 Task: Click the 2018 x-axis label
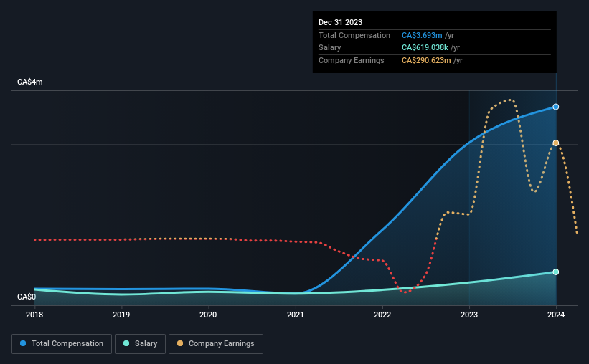(x=34, y=315)
